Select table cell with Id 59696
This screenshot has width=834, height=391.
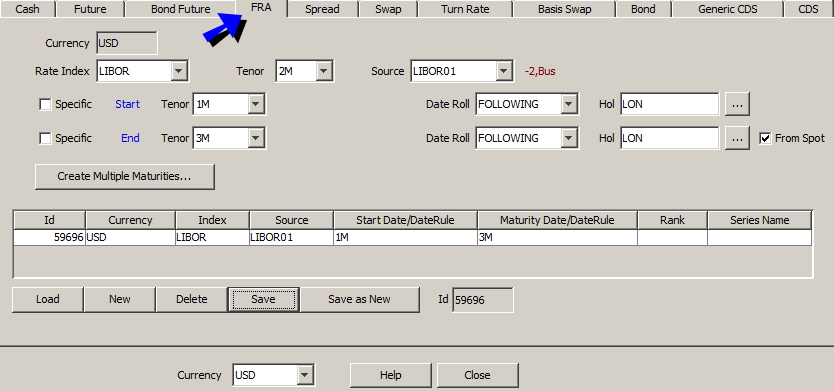point(49,237)
